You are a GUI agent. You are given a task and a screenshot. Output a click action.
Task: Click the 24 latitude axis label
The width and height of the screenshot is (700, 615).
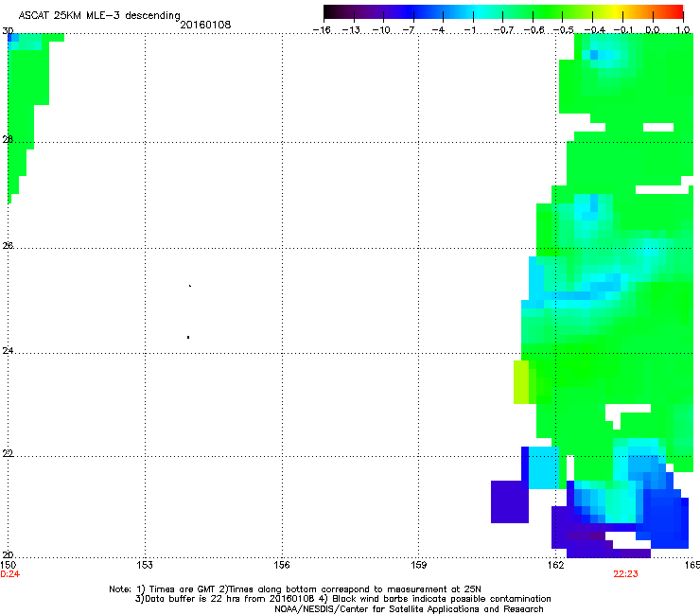pyautogui.click(x=8, y=351)
